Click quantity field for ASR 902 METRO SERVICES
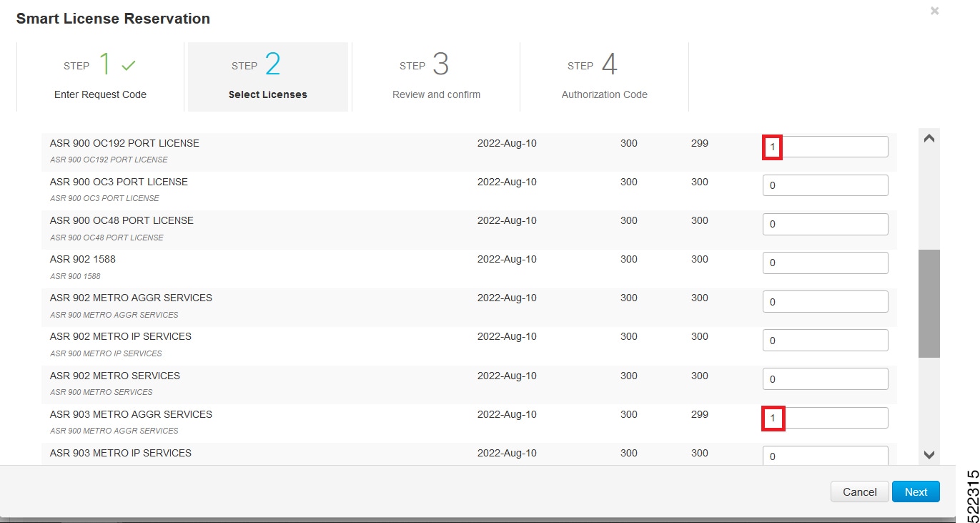Screen dimensions: 980x523 826,379
